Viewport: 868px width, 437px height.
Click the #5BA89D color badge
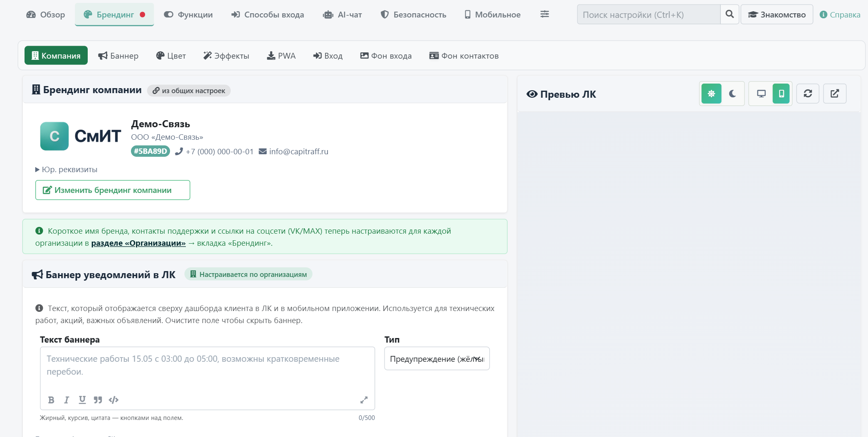(150, 151)
